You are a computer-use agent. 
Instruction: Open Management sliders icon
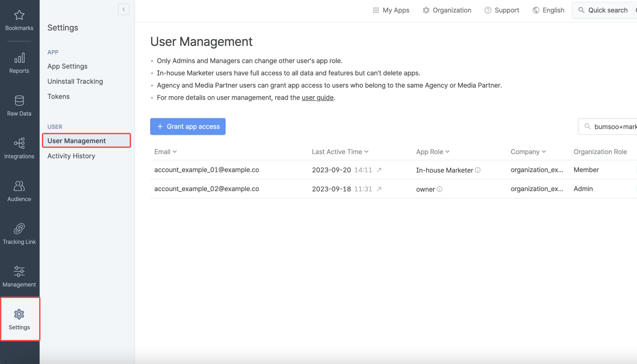(x=19, y=272)
